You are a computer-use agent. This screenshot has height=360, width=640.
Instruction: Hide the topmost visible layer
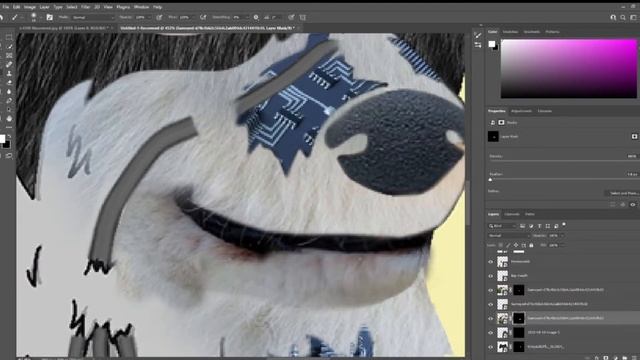click(x=491, y=262)
